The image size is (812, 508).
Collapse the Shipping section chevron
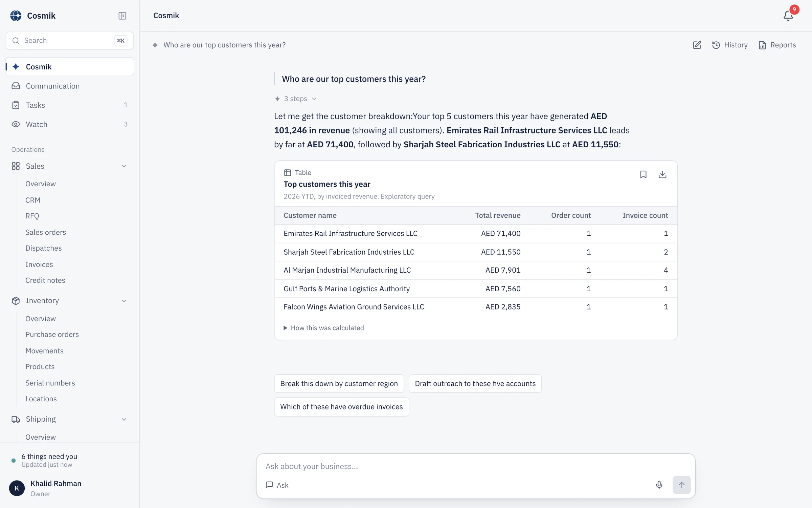[x=124, y=419]
